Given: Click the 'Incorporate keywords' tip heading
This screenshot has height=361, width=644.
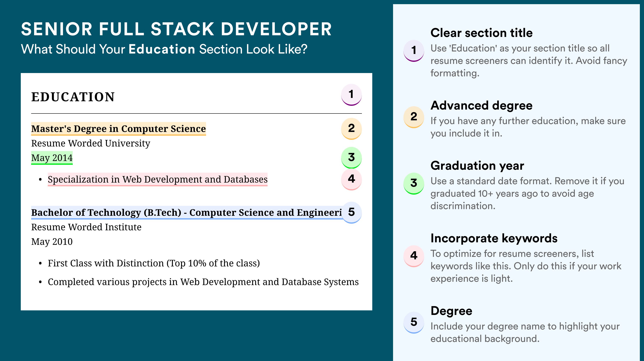Looking at the screenshot, I should pyautogui.click(x=494, y=238).
